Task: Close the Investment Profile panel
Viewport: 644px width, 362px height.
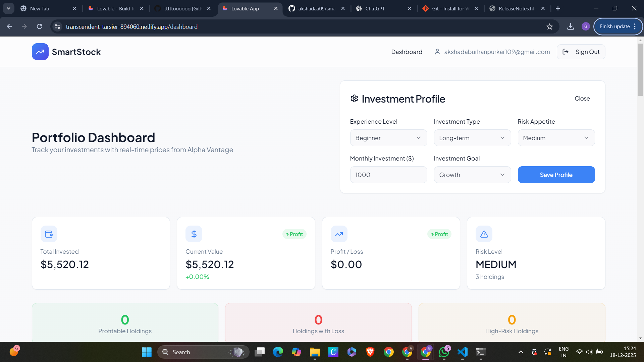Action: tap(582, 99)
